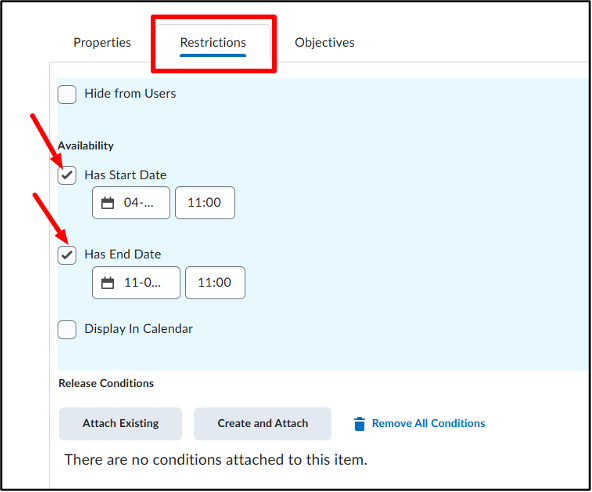Go to the Objectives tab
592x492 pixels.
pyautogui.click(x=325, y=43)
